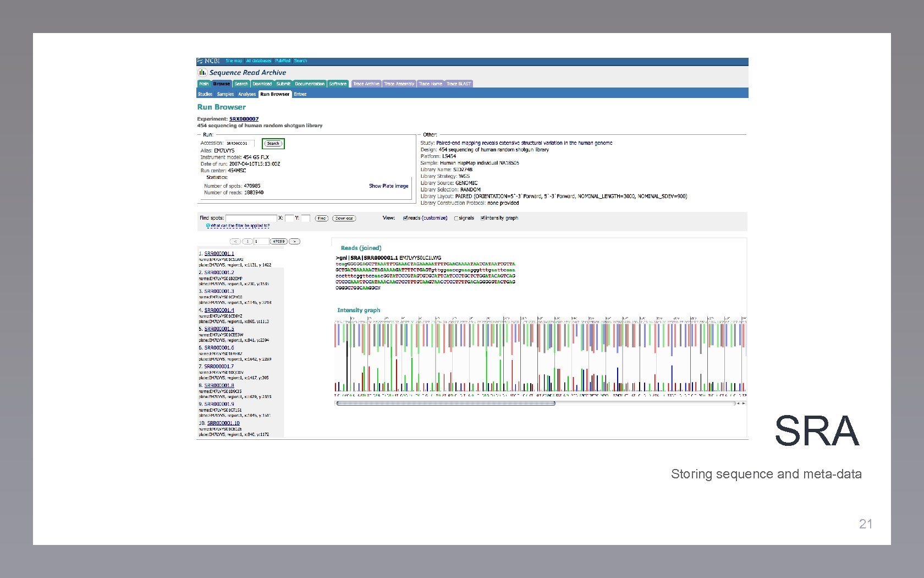Open the Trace Archive section
Viewport: 924px width, 578px height.
point(366,83)
